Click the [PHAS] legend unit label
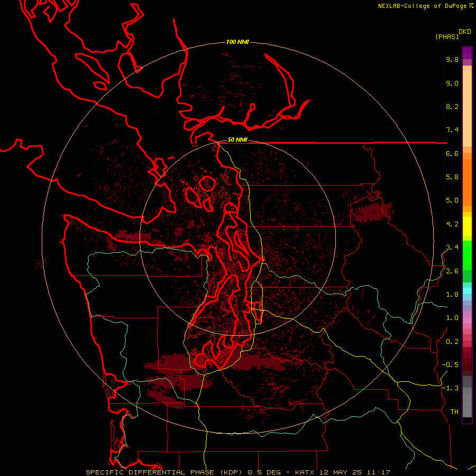This screenshot has width=476, height=476. (447, 37)
